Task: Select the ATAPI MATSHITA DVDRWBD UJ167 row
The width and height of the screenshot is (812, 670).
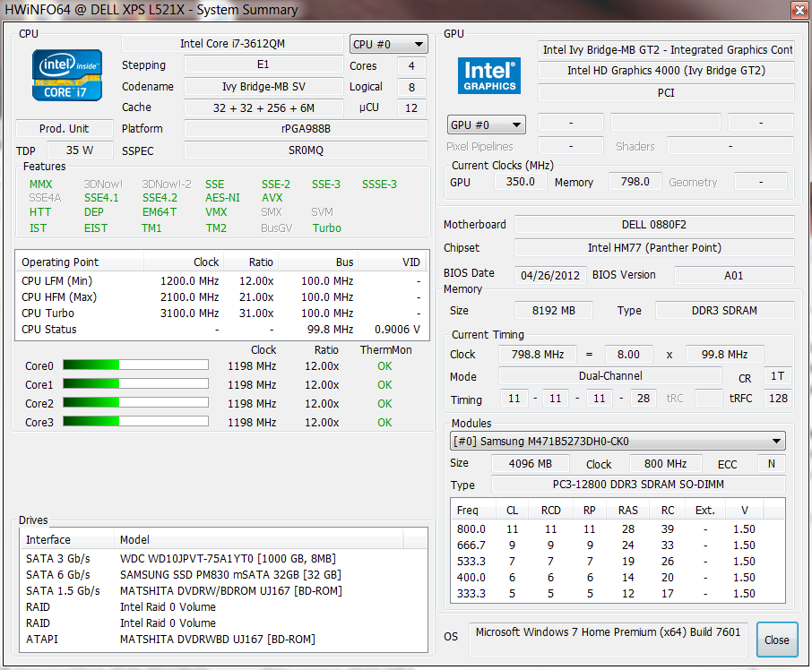Action: coord(224,639)
